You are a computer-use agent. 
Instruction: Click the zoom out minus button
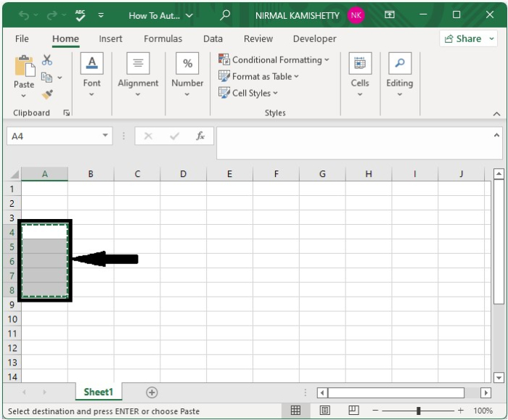point(375,411)
